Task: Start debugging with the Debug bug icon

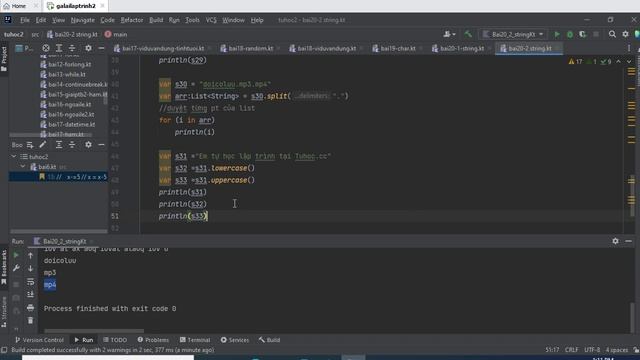Action: point(570,35)
